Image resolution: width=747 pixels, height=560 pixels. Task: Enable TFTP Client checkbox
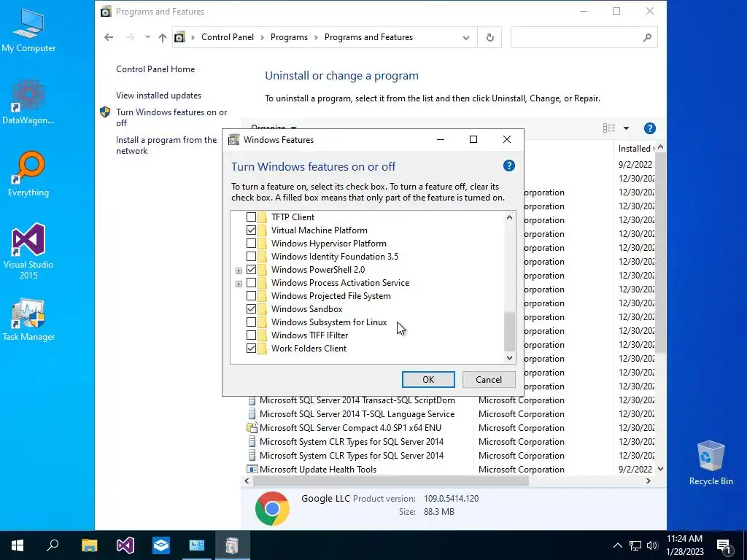click(x=251, y=217)
